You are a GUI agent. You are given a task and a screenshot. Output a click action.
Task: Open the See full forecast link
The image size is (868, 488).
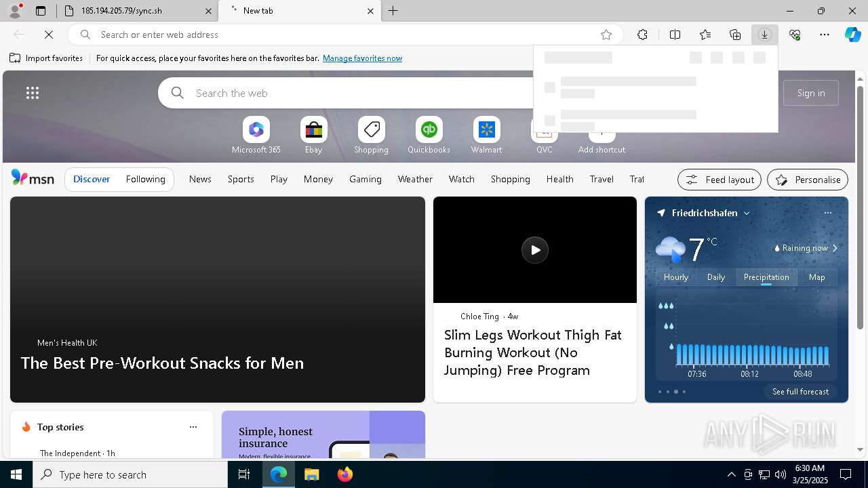800,392
